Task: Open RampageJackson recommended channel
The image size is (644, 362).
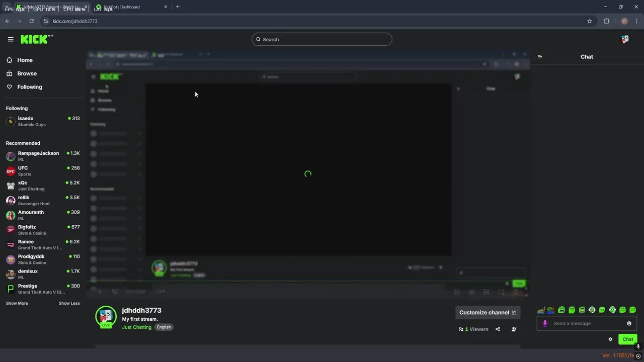Action: click(x=43, y=156)
